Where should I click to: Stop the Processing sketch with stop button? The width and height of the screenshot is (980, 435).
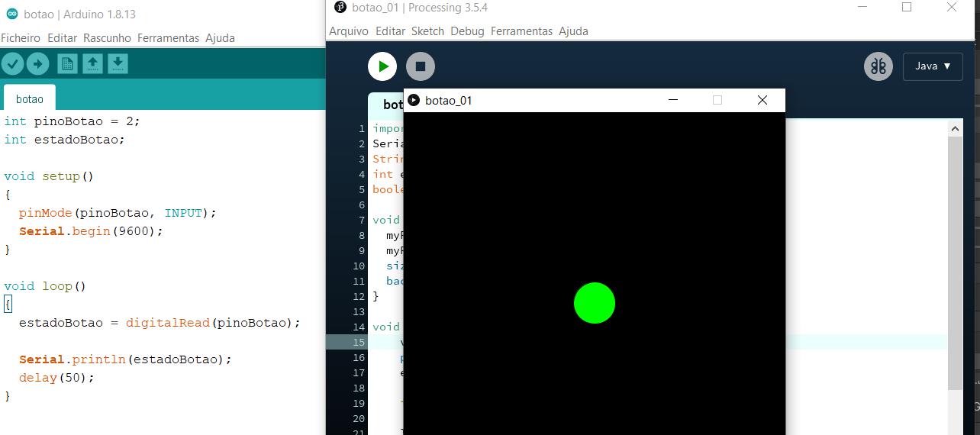[x=420, y=66]
